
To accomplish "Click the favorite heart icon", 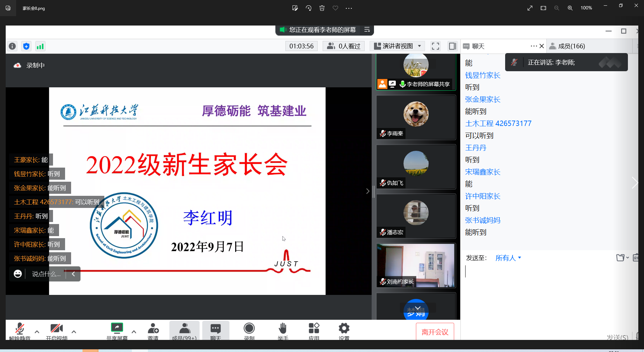I will 335,8.
